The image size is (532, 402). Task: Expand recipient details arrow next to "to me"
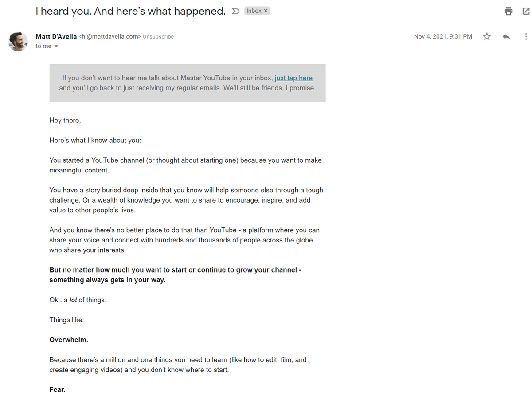click(x=56, y=47)
